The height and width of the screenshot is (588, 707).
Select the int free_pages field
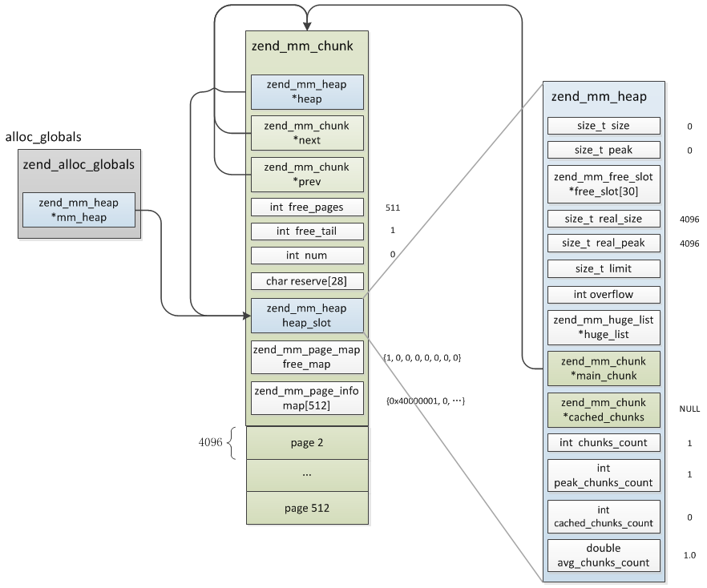point(306,207)
